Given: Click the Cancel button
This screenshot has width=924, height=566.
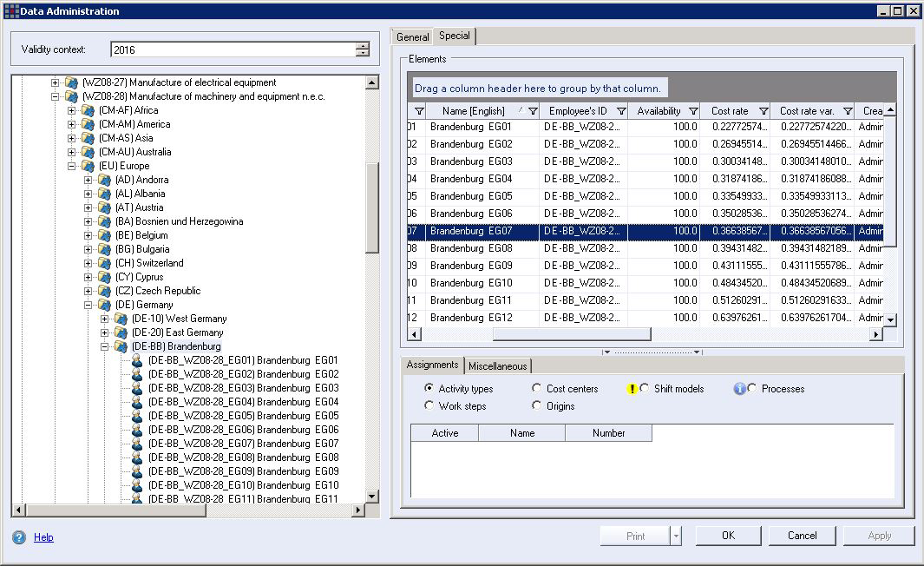Looking at the screenshot, I should (802, 536).
